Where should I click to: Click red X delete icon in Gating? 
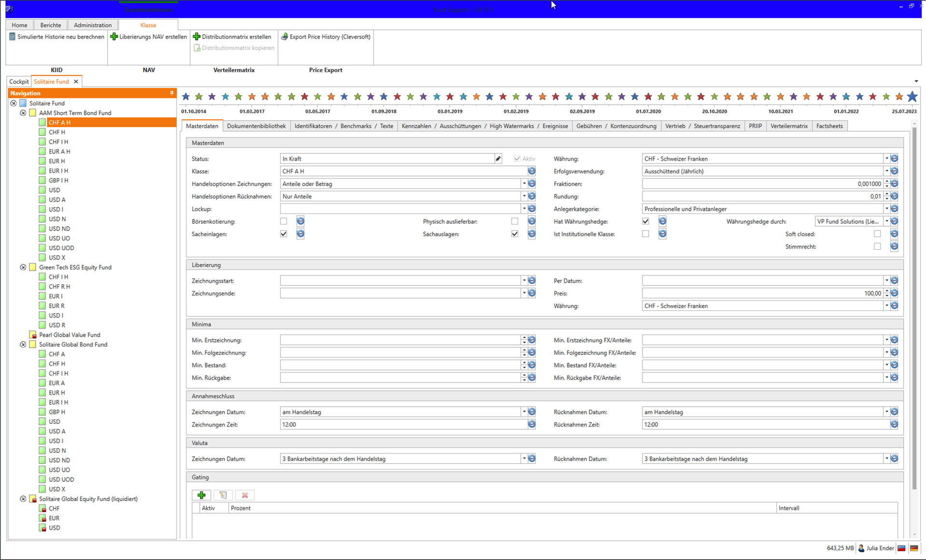pyautogui.click(x=245, y=495)
